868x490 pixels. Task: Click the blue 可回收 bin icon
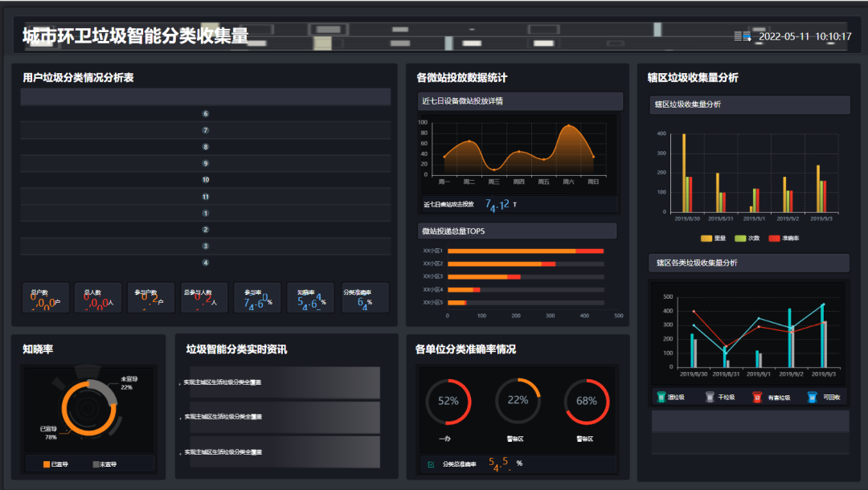point(812,397)
